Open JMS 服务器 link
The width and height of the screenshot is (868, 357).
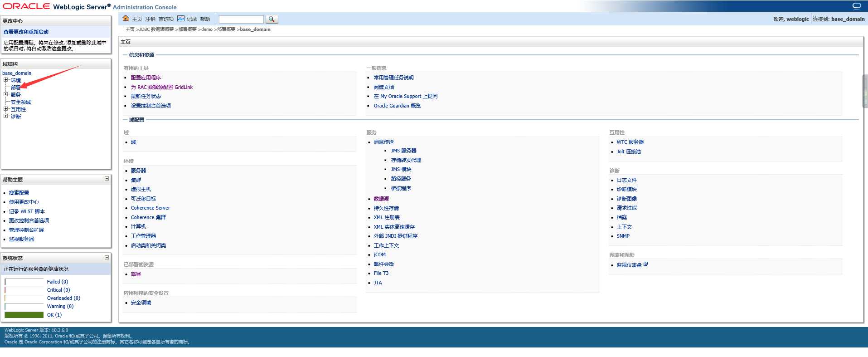403,151
